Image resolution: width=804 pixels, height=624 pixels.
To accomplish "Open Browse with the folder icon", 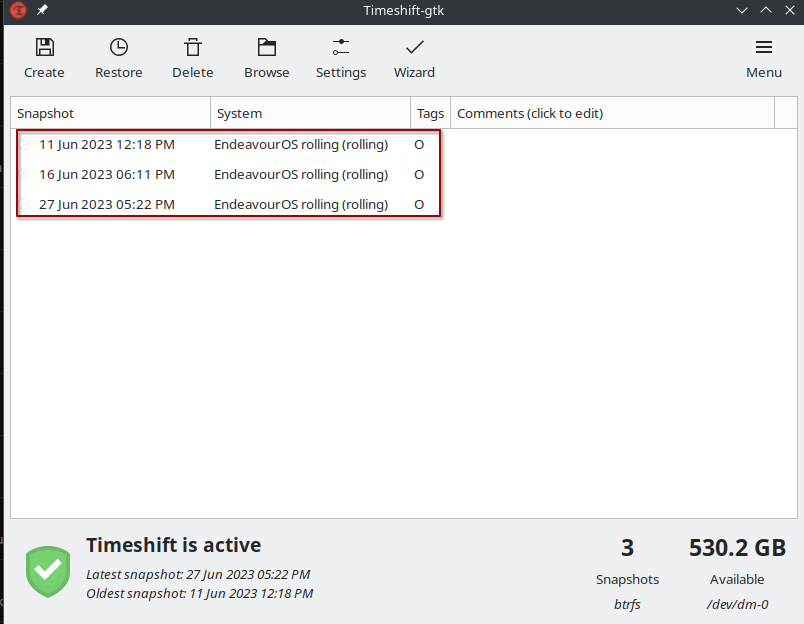I will coord(267,47).
